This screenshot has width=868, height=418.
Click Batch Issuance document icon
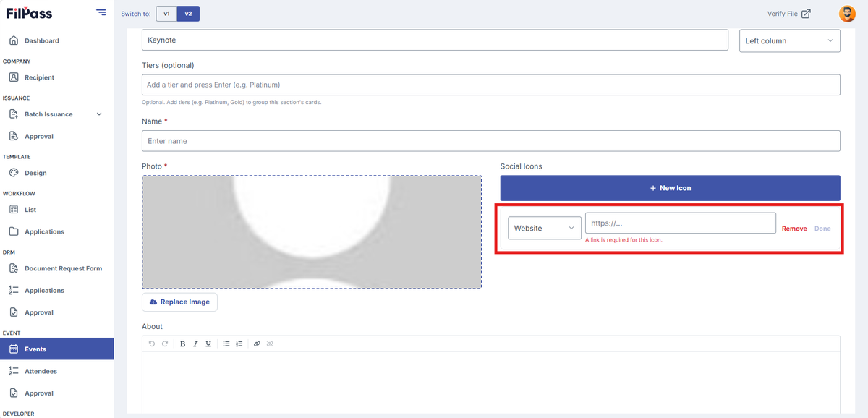tap(14, 114)
